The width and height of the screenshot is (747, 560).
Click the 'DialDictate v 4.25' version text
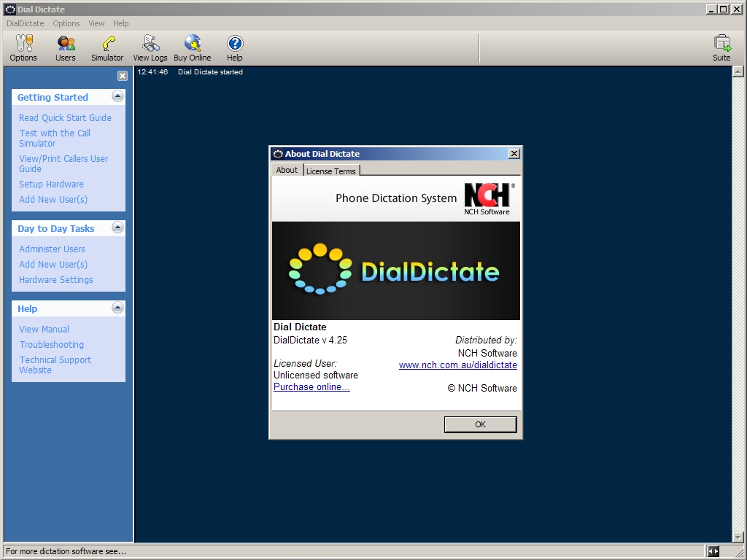(310, 340)
